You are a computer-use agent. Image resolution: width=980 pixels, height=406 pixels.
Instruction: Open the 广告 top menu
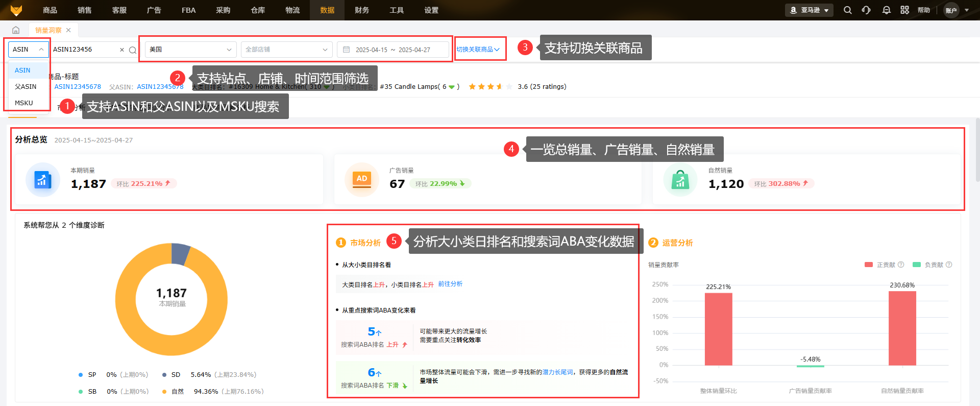click(x=154, y=10)
